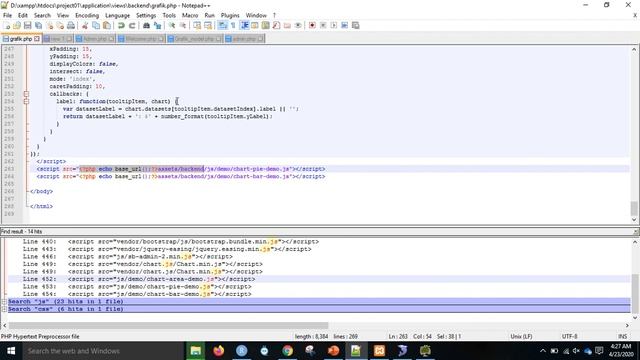Expand the Search "css" results node

[x=4, y=309]
